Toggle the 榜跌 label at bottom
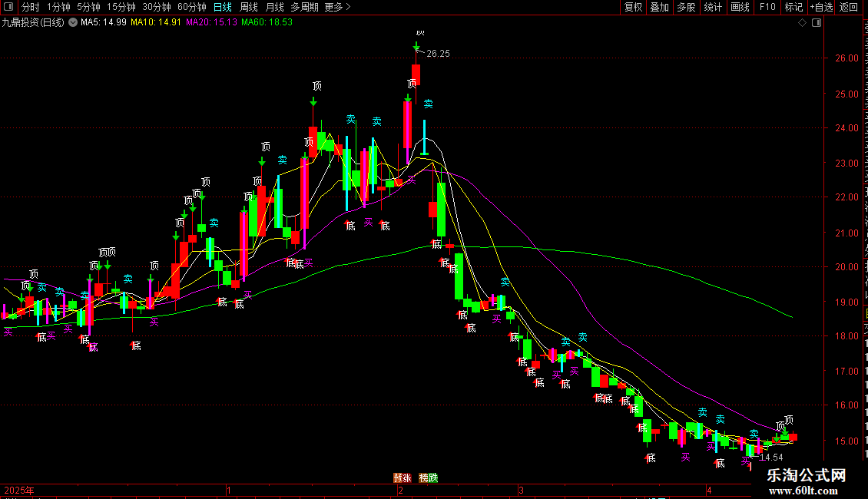 coord(429,478)
